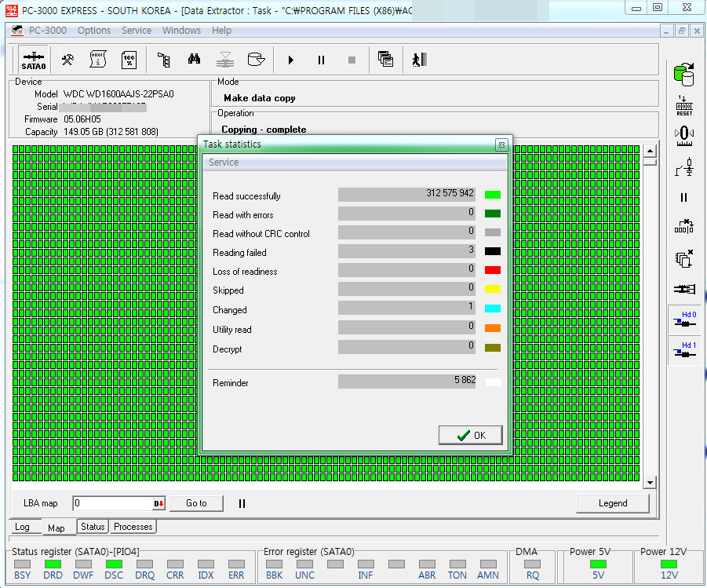Click the DMA RQ indicator
The width and height of the screenshot is (707, 588).
point(533,564)
